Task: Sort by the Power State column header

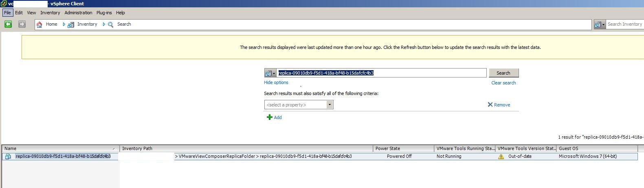Action: [x=403, y=148]
